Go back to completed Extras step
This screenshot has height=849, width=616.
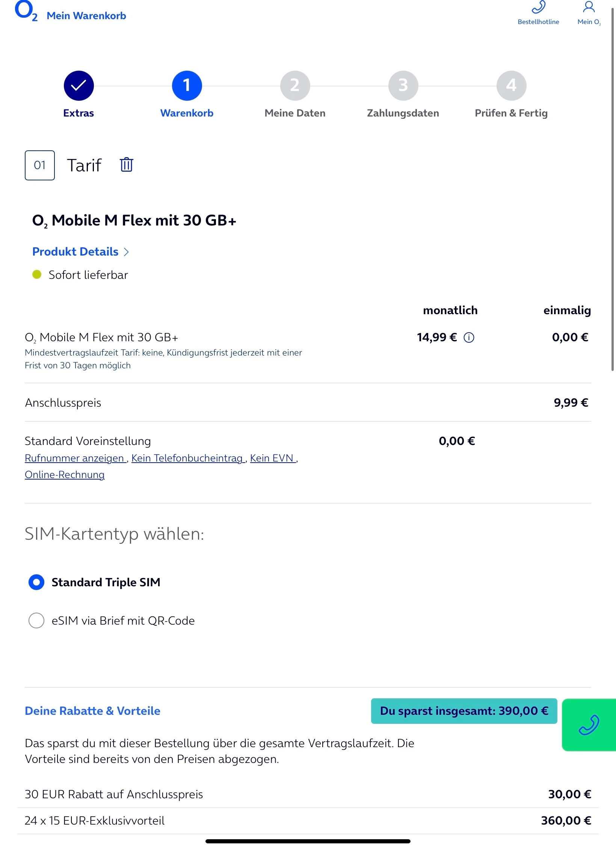pyautogui.click(x=79, y=86)
